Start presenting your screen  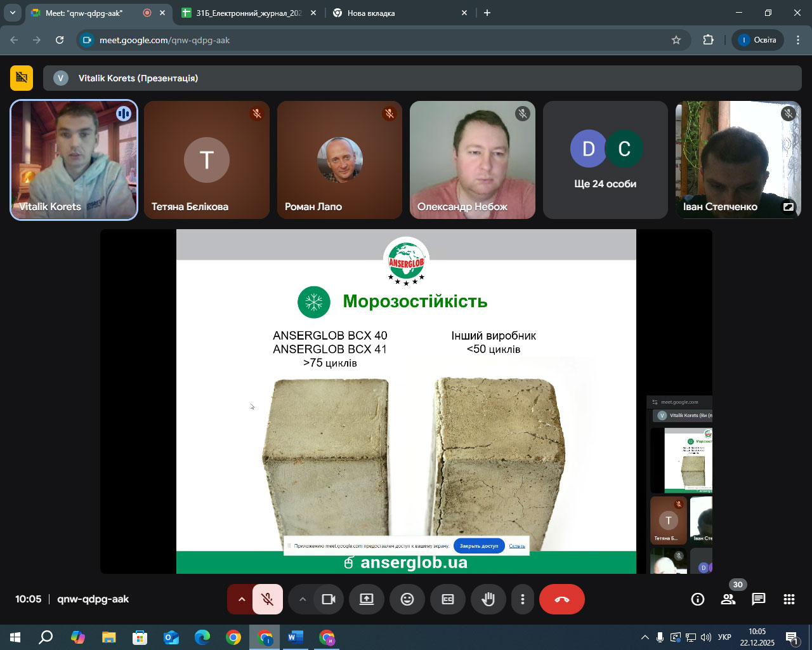(x=367, y=599)
